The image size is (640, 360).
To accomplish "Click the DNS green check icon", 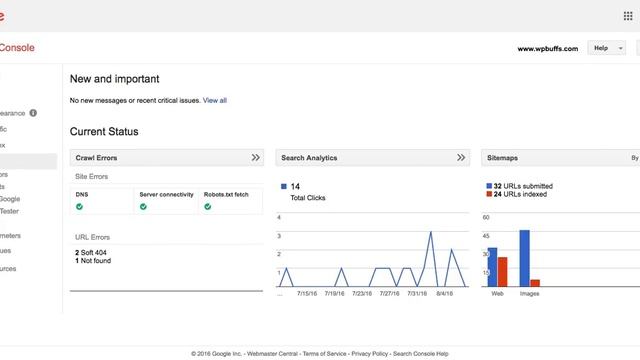I will click(x=80, y=207).
